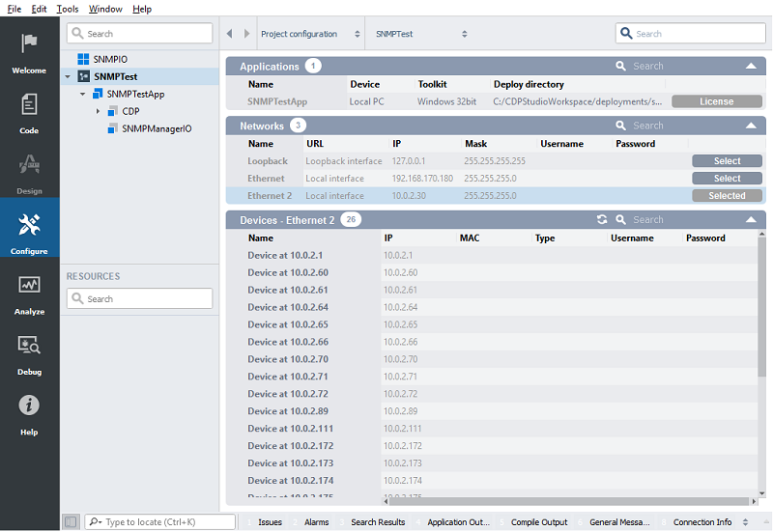Open the Compile Output tab

538,522
